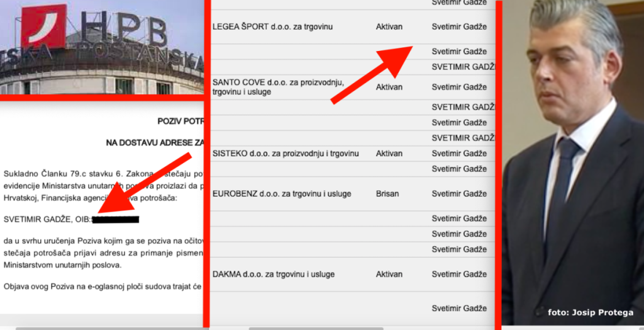Open the EUROBENZ d.o.o. za trgovinu i usluge entry
Screen dimensions: 644x330
tap(282, 194)
